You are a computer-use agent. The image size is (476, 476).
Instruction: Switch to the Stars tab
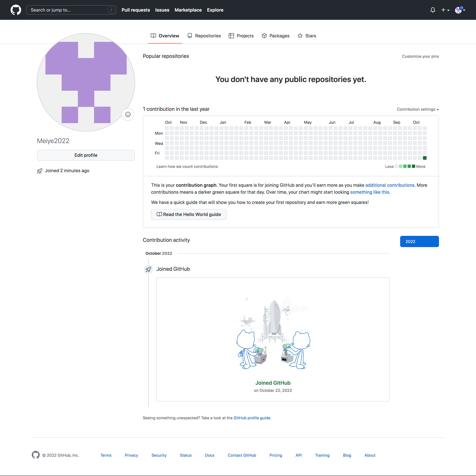[307, 36]
